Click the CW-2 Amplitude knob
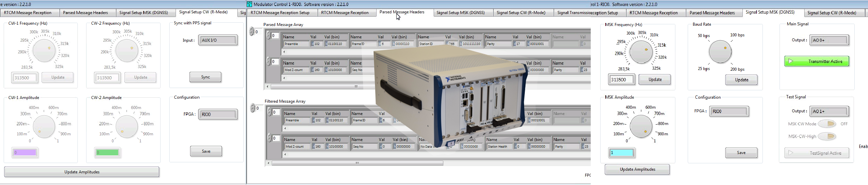Viewport: 868px width, 185px height. (x=126, y=127)
